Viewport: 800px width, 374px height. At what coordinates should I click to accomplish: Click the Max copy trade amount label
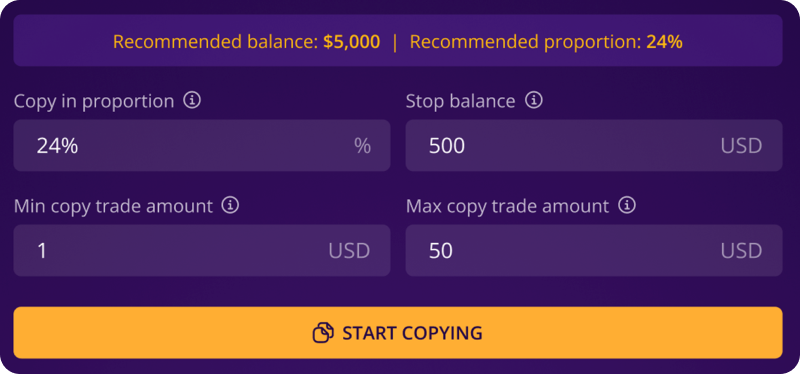pyautogui.click(x=508, y=206)
